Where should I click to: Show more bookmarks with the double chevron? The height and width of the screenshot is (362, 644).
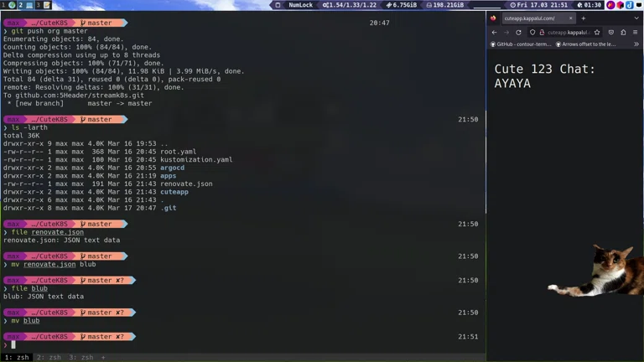(x=636, y=44)
